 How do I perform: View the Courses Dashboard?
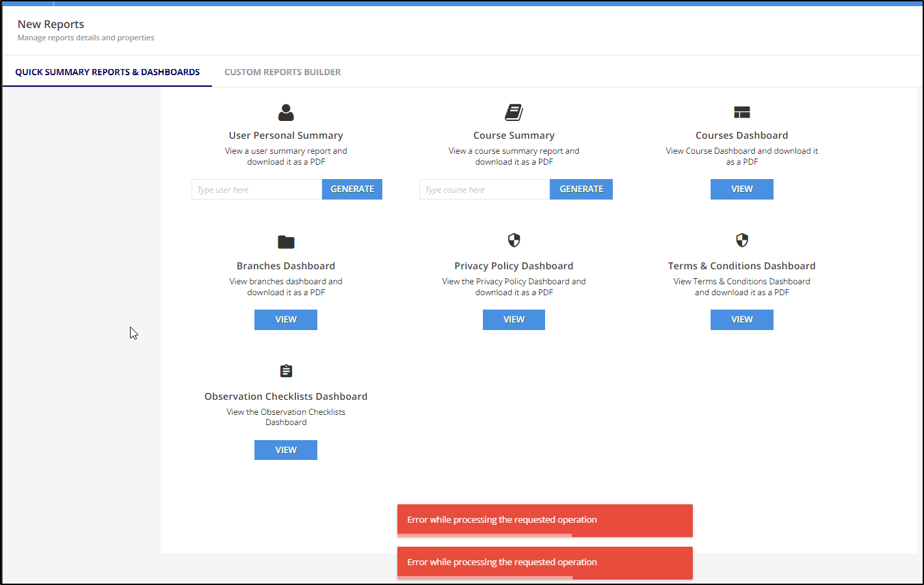pos(742,189)
